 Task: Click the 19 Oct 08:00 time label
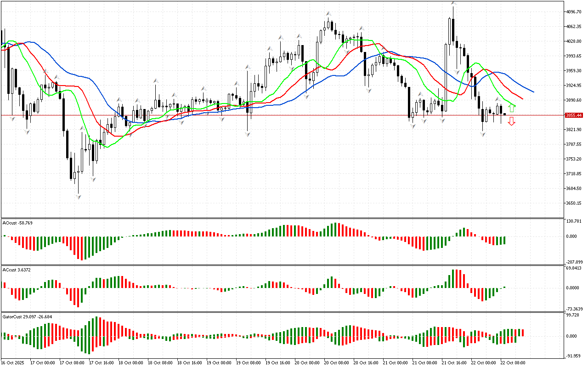pyautogui.click(x=248, y=363)
